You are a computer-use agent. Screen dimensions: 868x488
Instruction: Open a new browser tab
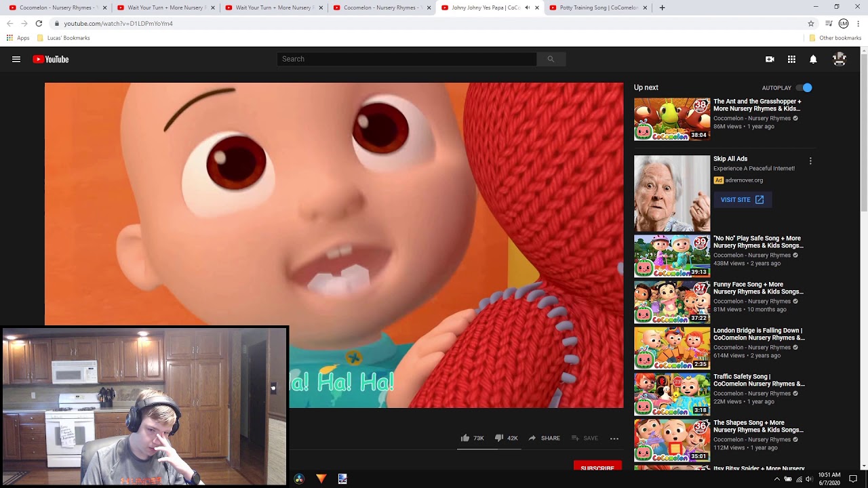tap(662, 7)
